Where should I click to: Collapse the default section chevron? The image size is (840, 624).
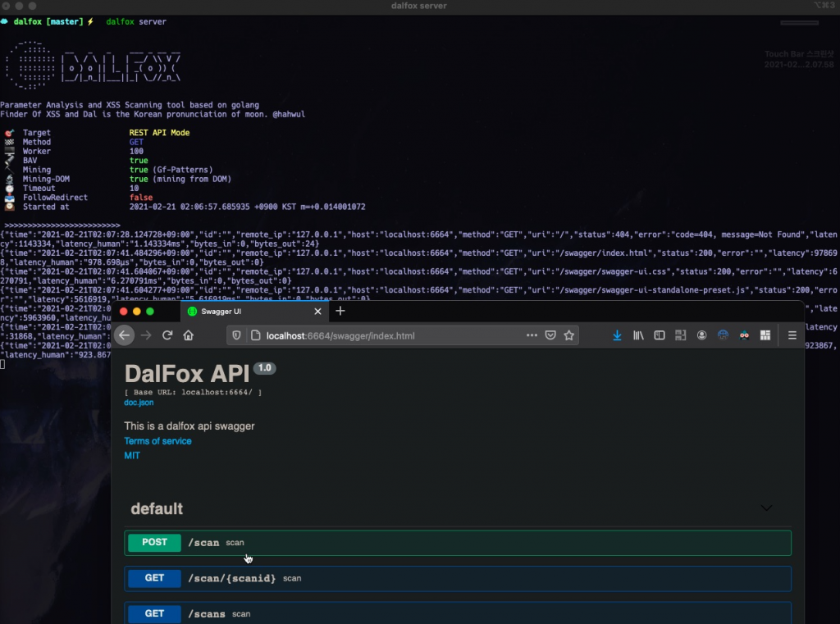coord(766,508)
